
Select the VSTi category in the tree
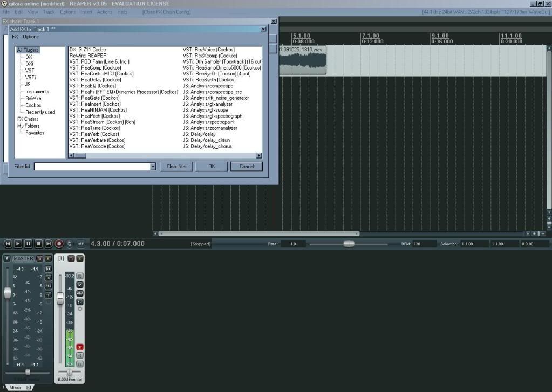click(x=30, y=78)
